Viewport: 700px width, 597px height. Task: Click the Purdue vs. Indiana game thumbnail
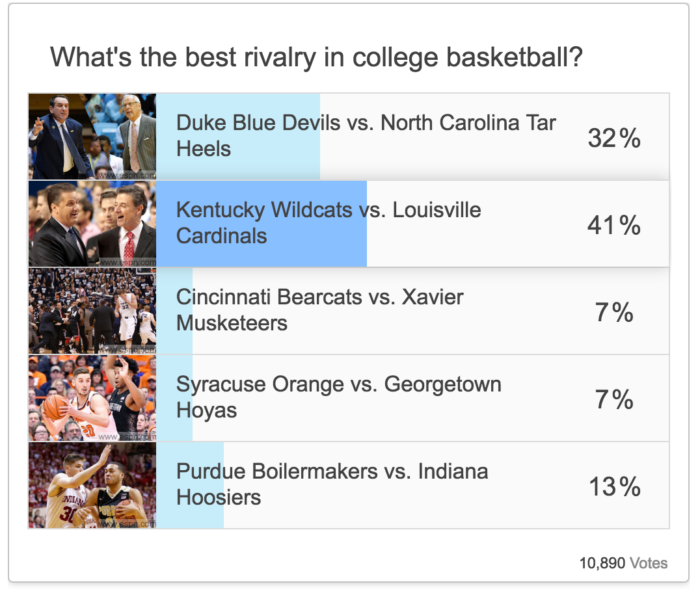point(92,485)
